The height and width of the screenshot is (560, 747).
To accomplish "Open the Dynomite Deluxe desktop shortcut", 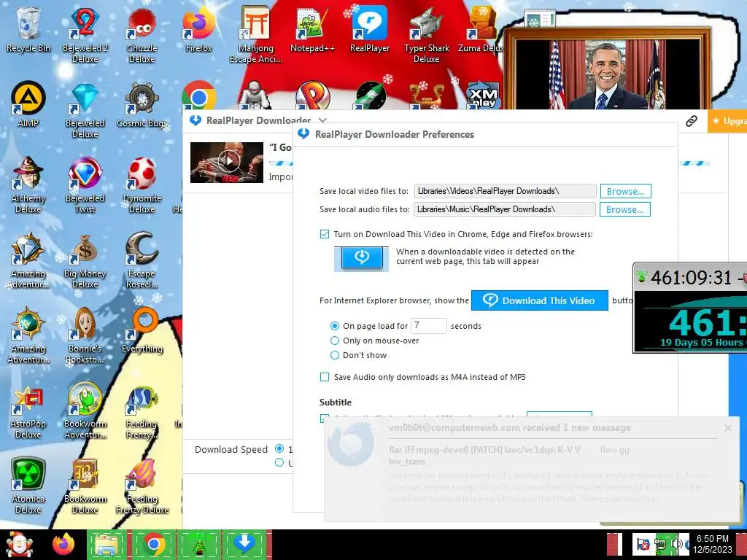I will [x=142, y=184].
